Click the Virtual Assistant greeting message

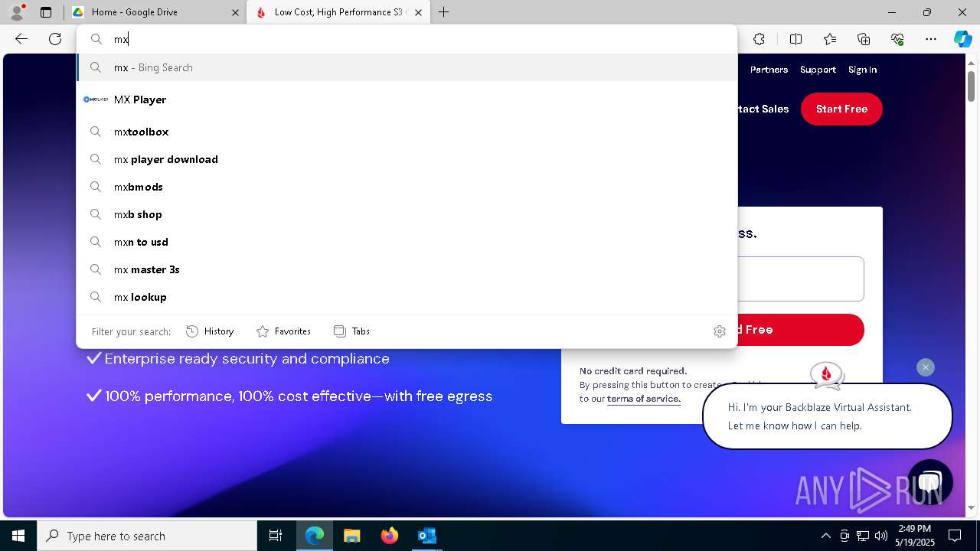827,416
